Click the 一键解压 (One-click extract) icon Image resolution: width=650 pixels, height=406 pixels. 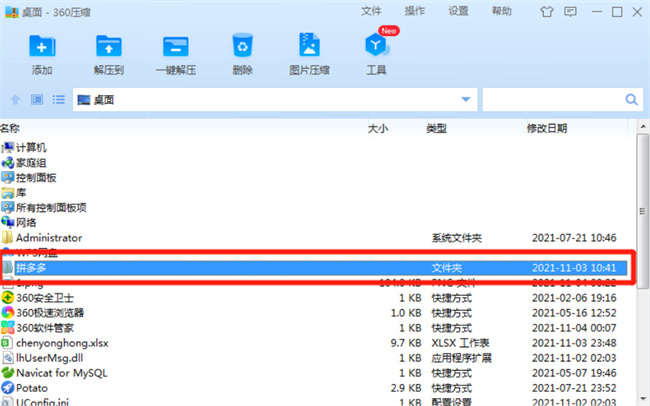[x=176, y=46]
